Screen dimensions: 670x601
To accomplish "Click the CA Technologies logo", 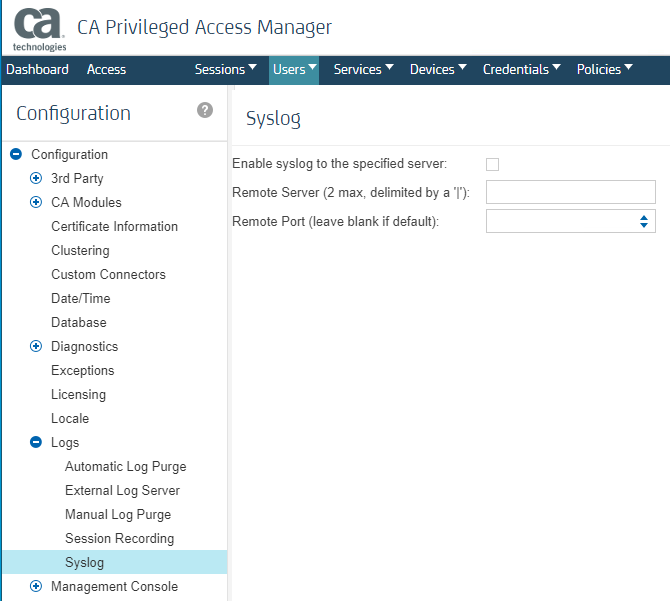I will [39, 29].
